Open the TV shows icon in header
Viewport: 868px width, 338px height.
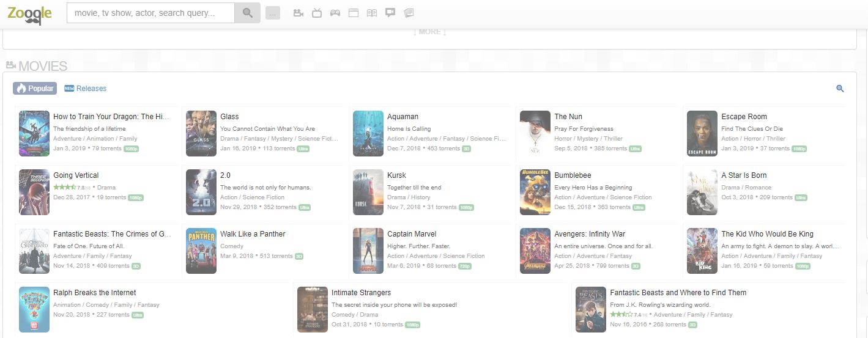pyautogui.click(x=317, y=13)
